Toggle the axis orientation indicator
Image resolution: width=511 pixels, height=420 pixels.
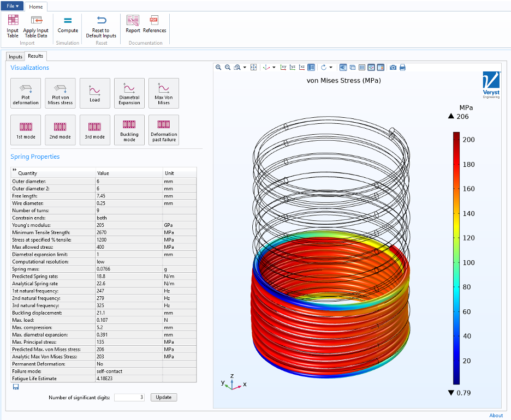371,68
